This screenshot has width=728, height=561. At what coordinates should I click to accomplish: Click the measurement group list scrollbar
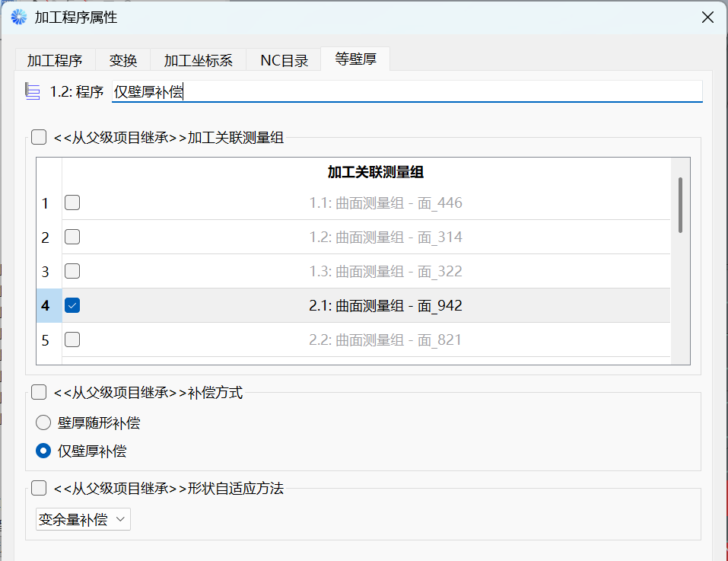[680, 206]
